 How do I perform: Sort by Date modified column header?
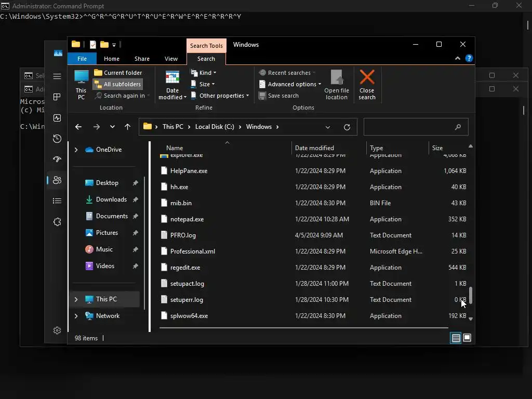[x=314, y=148]
